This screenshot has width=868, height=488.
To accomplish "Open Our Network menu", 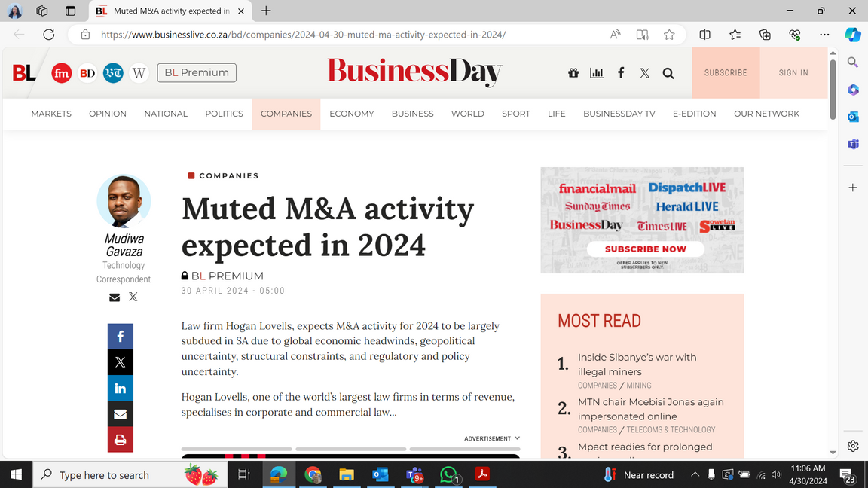I will (766, 114).
